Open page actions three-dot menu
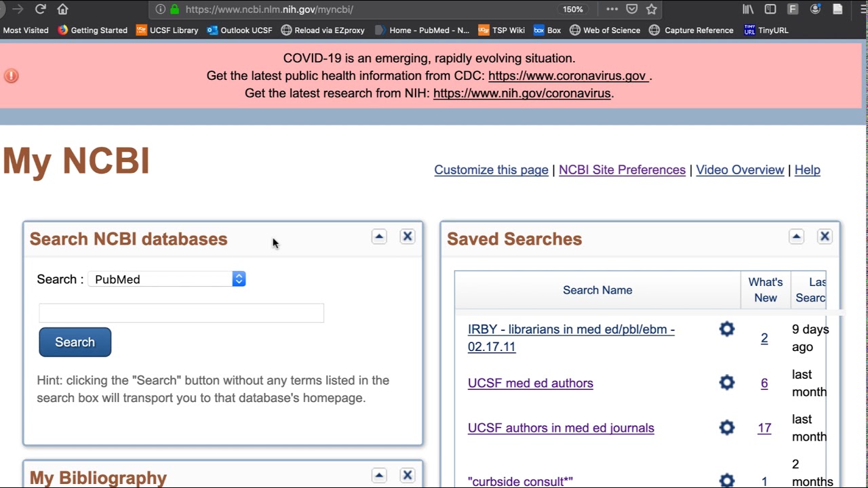 click(612, 9)
